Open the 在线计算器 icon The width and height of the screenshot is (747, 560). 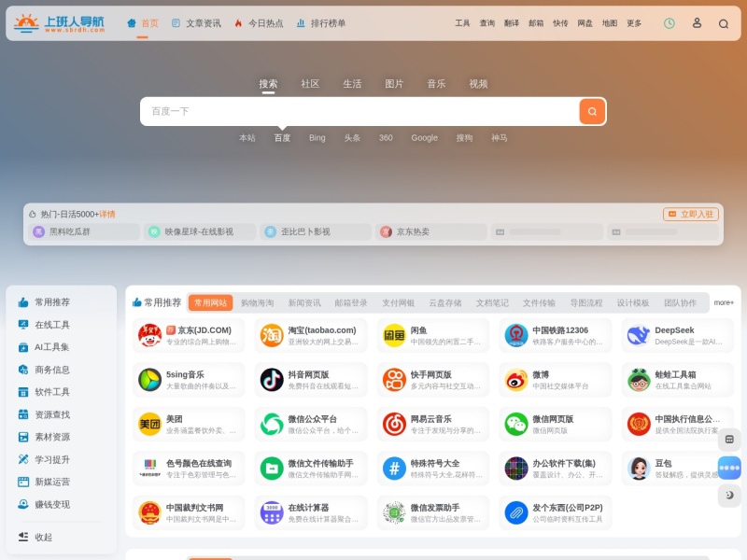[272, 512]
